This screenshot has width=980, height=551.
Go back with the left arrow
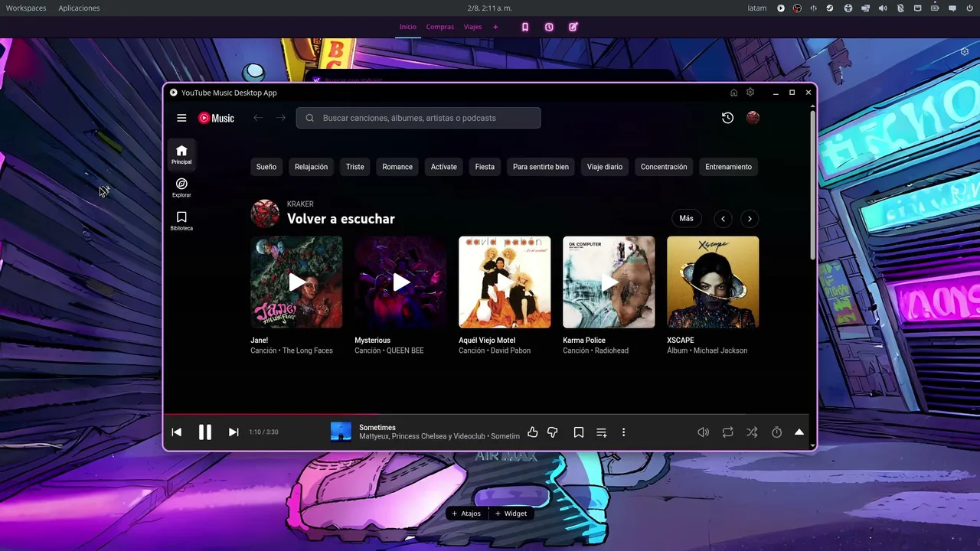(258, 118)
